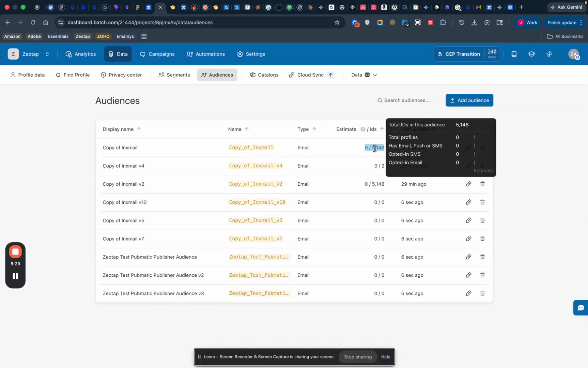This screenshot has width=588, height=368.
Task: Edit the Copy of Inxmail v2 audience
Action: pos(469,184)
